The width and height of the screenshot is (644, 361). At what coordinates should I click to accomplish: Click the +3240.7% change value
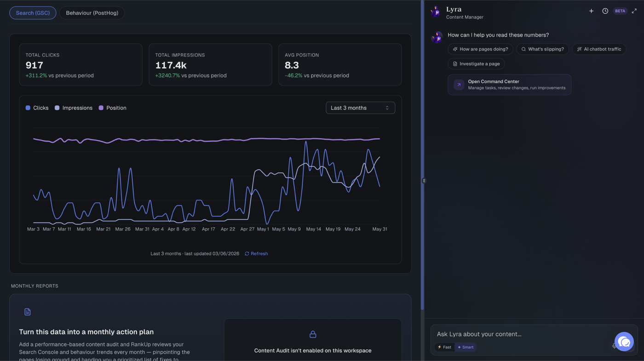tap(167, 75)
